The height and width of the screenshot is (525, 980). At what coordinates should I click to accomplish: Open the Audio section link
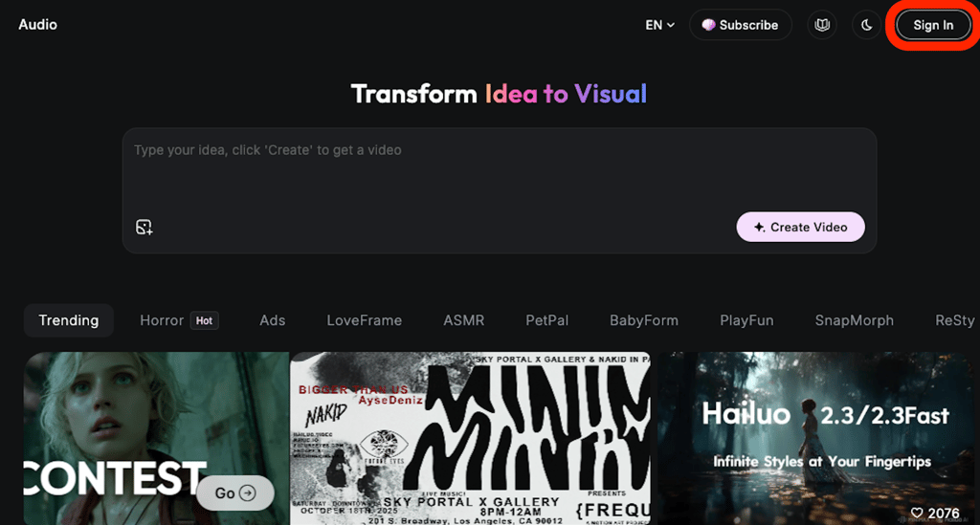click(37, 24)
